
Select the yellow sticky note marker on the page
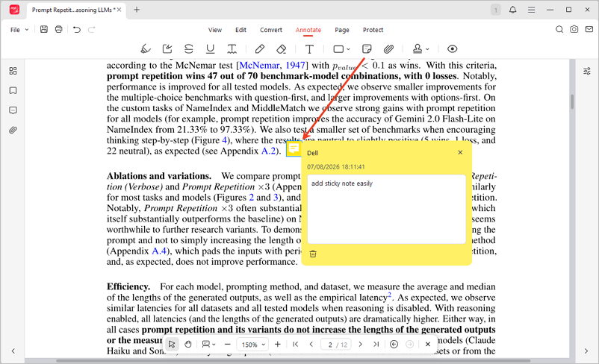(x=294, y=148)
